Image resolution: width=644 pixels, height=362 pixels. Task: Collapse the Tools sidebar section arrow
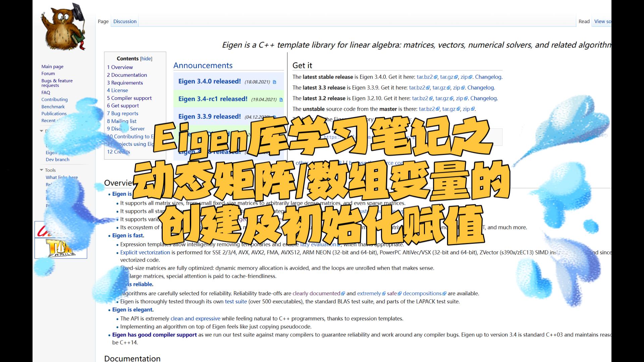[x=42, y=170]
